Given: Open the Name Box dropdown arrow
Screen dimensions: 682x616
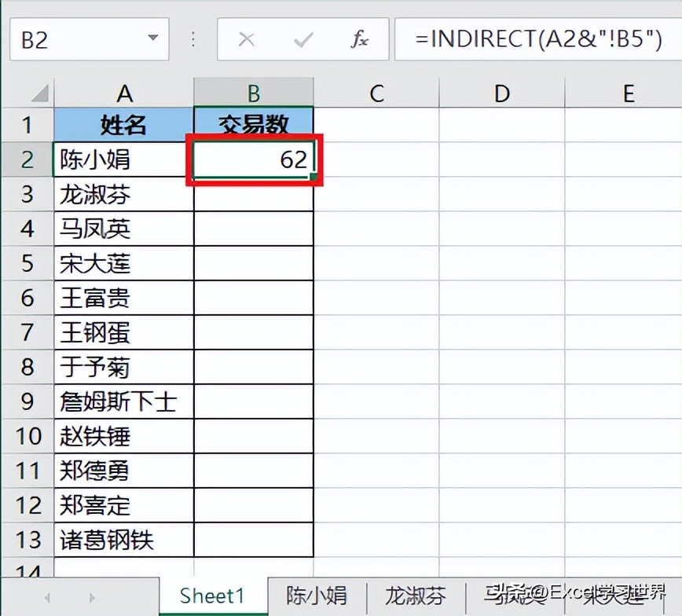Looking at the screenshot, I should click(152, 38).
